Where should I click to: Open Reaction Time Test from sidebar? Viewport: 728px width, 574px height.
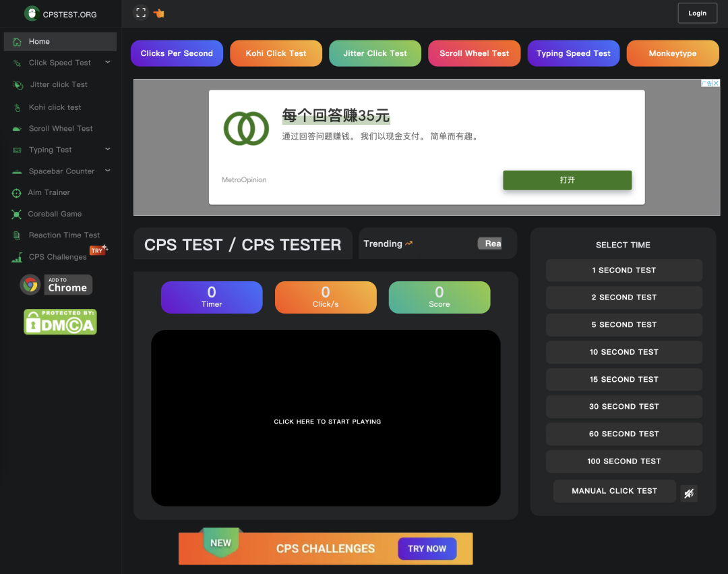(64, 235)
